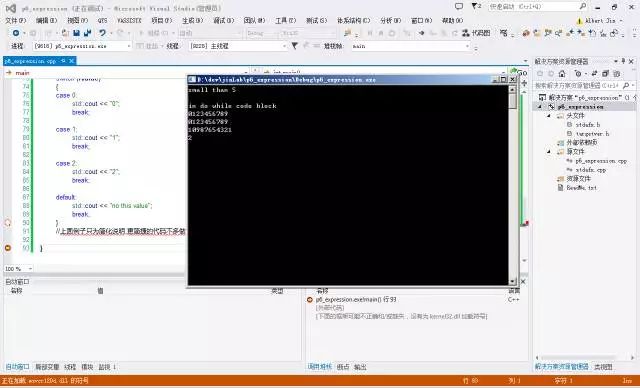This screenshot has width=640, height=388.
Task: Switch to the 自动窗口 tab
Action: coord(18,367)
